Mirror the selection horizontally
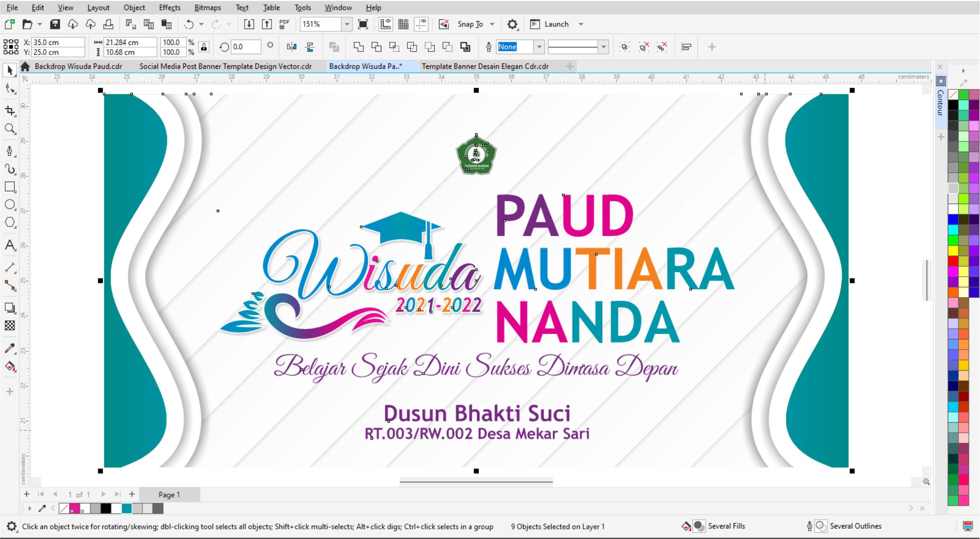 291,47
